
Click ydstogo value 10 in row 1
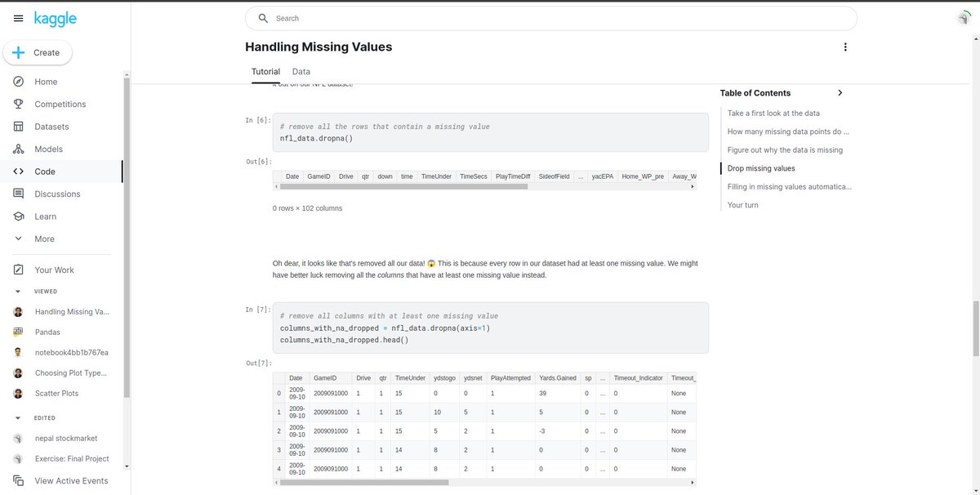(437, 412)
